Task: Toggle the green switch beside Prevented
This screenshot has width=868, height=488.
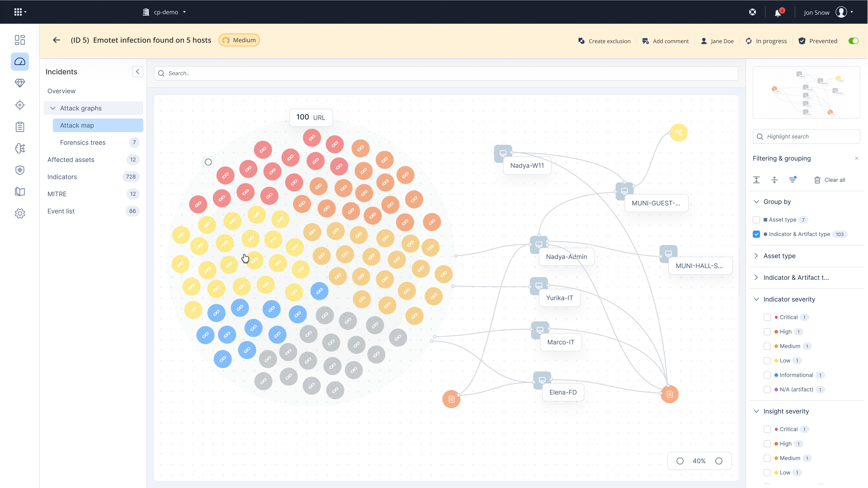Action: tap(854, 41)
